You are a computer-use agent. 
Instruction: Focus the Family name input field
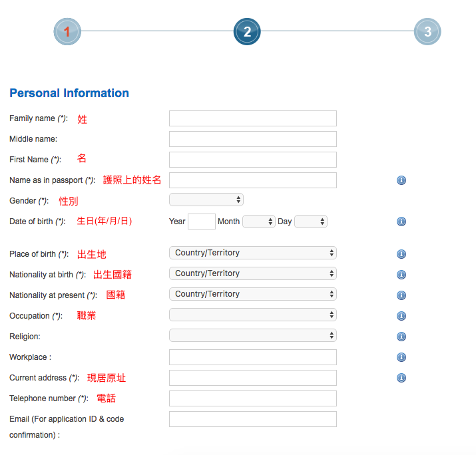tap(253, 118)
